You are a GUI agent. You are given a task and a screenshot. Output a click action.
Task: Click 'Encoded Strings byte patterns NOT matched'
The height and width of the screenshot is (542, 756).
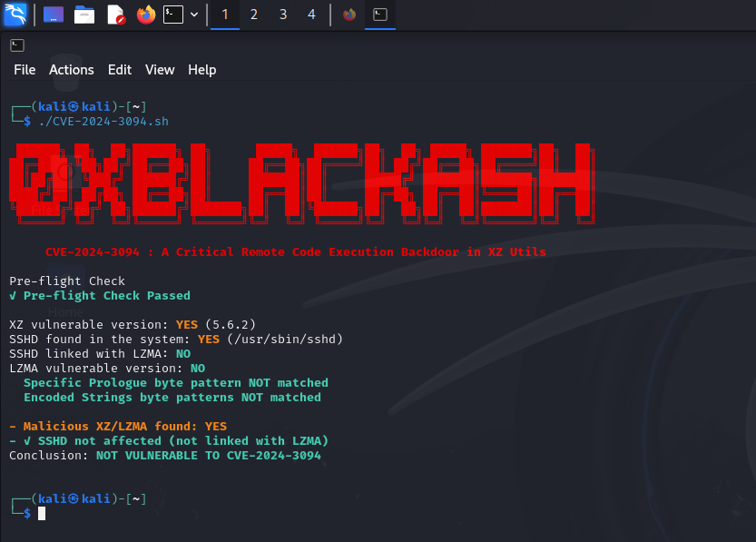pyautogui.click(x=172, y=398)
